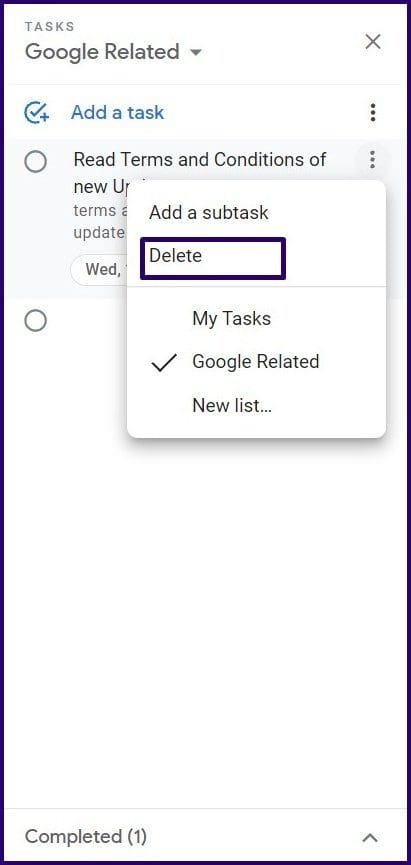Choose Add a subtask menu option

click(x=209, y=212)
